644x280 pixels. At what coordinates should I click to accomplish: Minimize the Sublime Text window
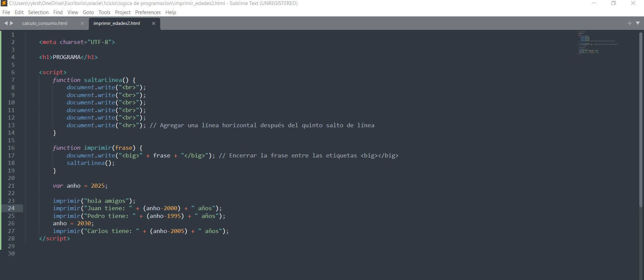pyautogui.click(x=594, y=3)
